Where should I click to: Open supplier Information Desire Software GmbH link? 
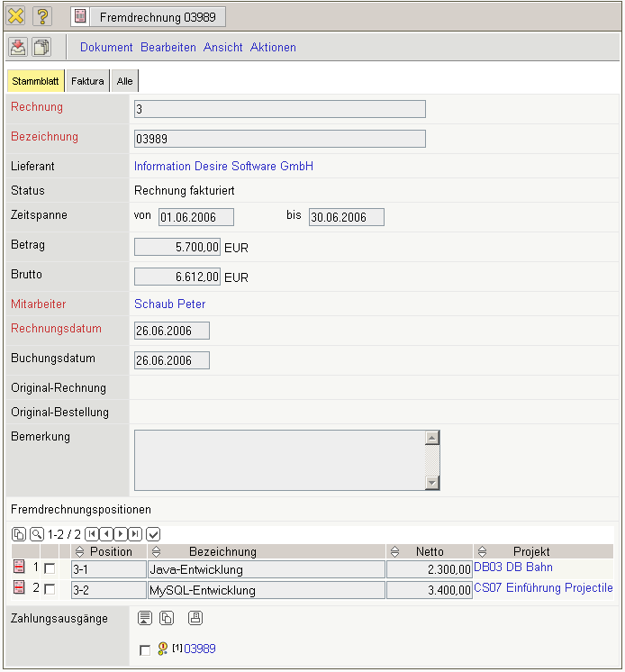coord(223,167)
